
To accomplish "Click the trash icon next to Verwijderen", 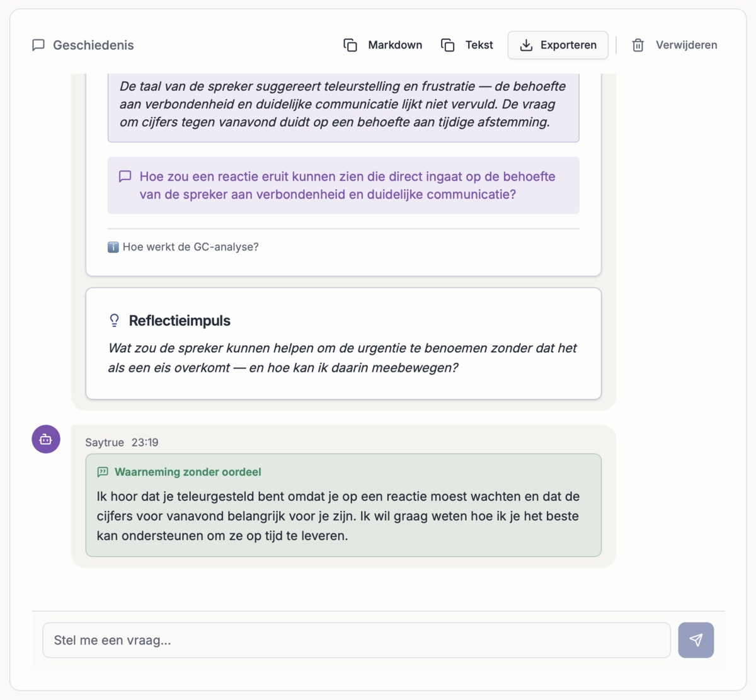I will (638, 45).
